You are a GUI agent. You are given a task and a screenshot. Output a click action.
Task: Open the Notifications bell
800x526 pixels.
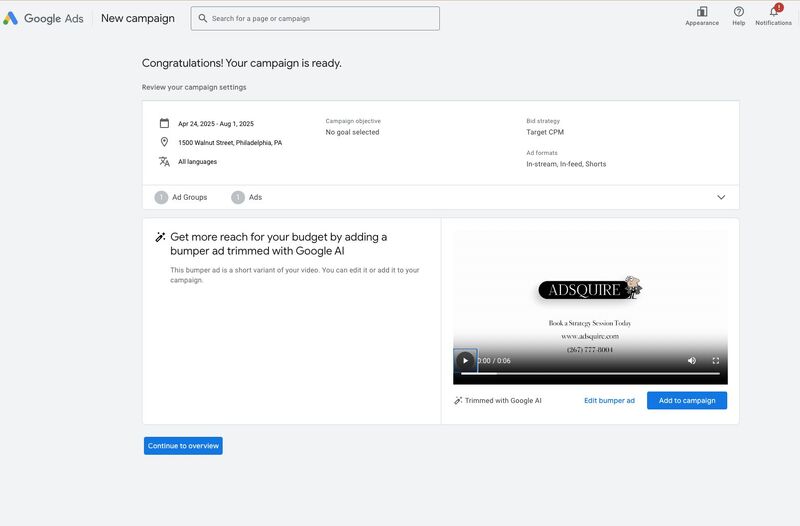pos(774,11)
